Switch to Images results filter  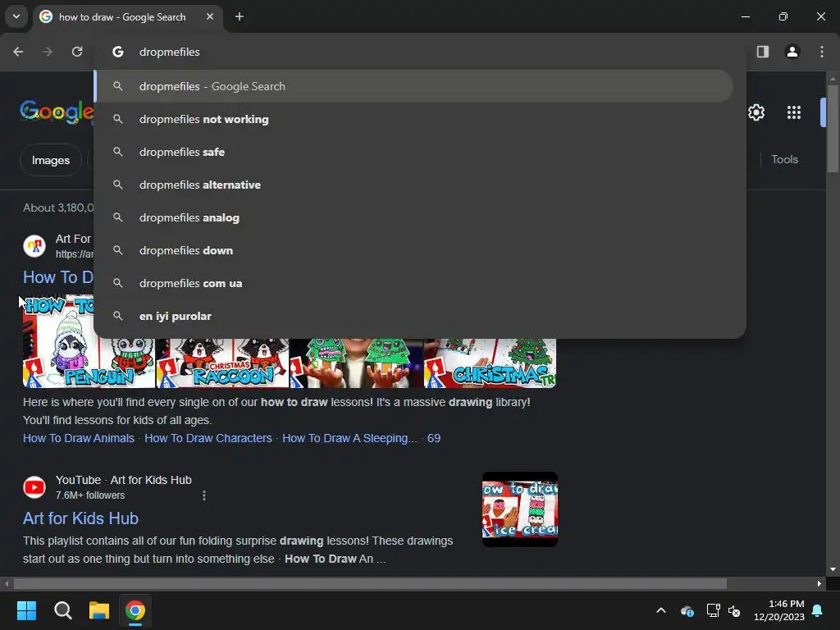pyautogui.click(x=50, y=160)
